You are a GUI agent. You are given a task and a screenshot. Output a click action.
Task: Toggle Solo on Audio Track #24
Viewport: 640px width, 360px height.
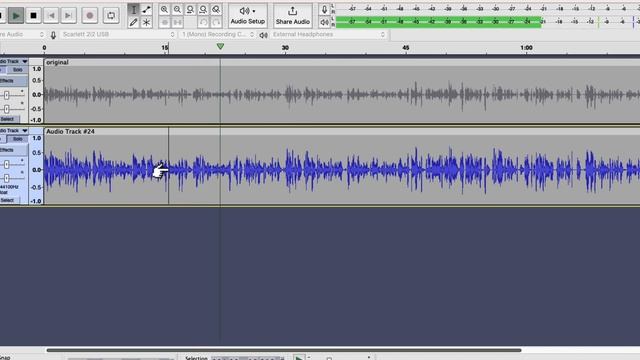coord(18,139)
